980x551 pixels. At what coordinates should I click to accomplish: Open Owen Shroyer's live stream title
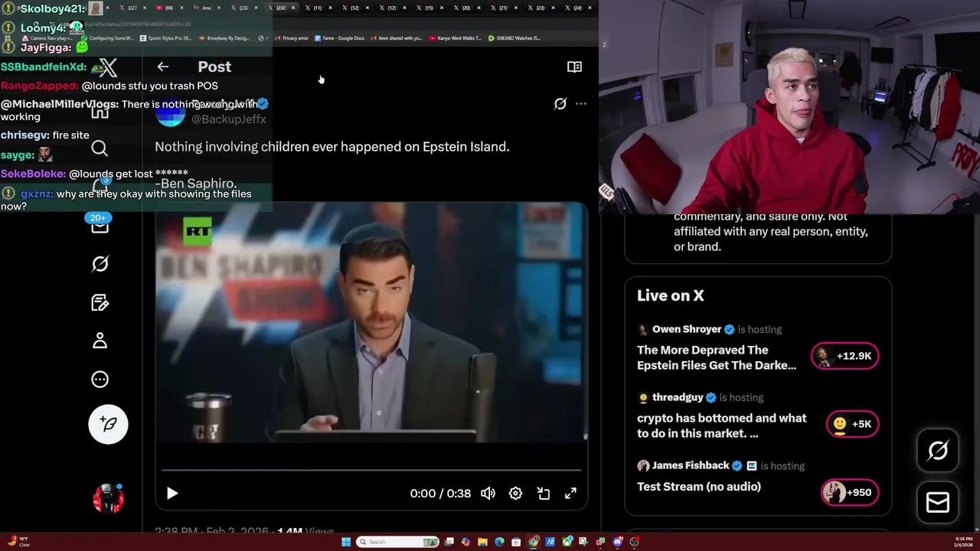point(717,357)
